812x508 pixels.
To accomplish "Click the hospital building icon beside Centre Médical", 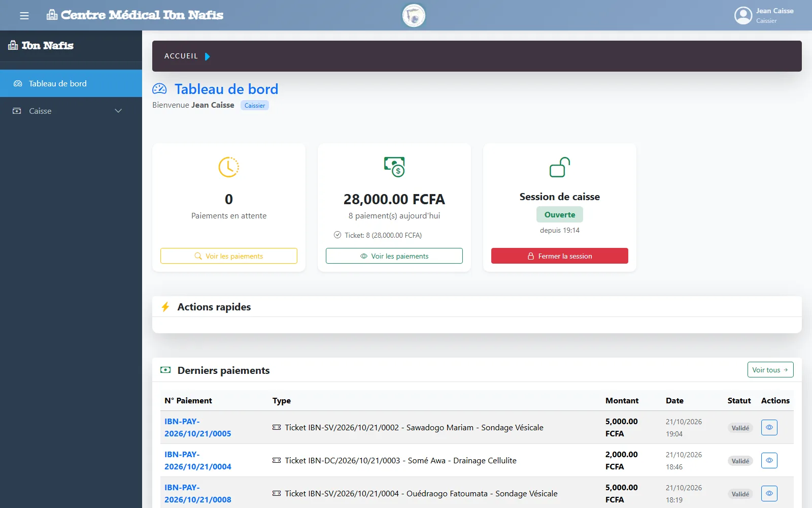I will [52, 15].
